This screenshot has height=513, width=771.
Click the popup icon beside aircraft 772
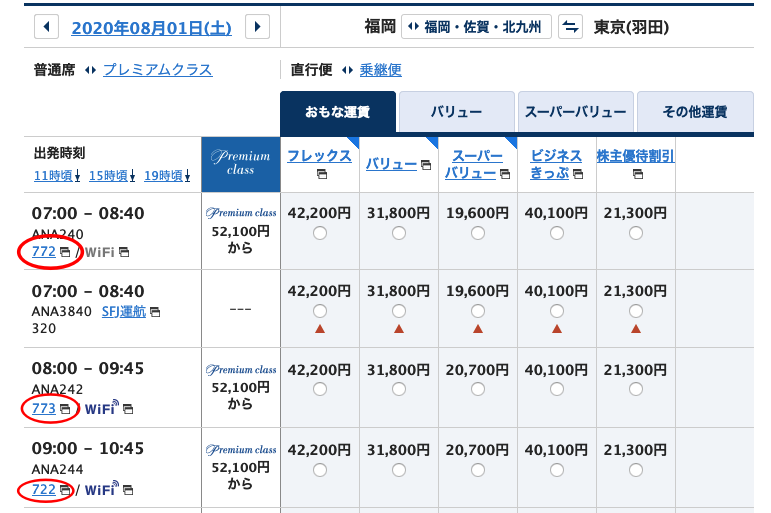pyautogui.click(x=65, y=252)
